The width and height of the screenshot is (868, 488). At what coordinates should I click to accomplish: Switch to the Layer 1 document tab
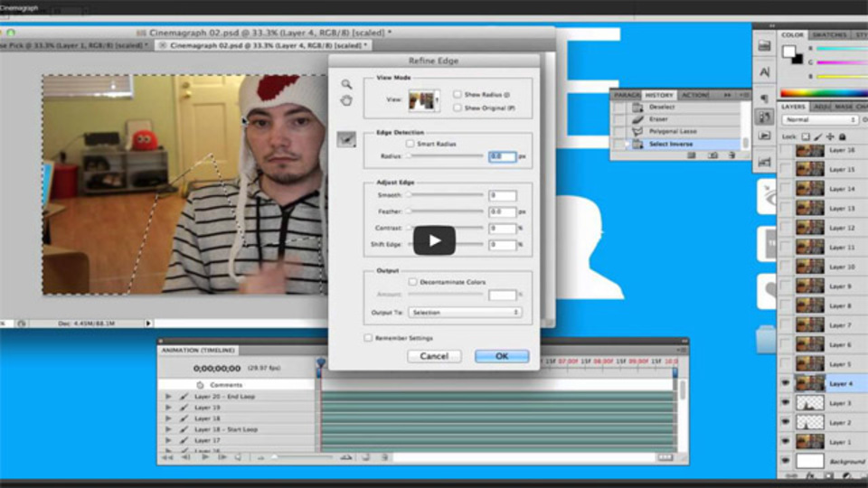tap(75, 45)
